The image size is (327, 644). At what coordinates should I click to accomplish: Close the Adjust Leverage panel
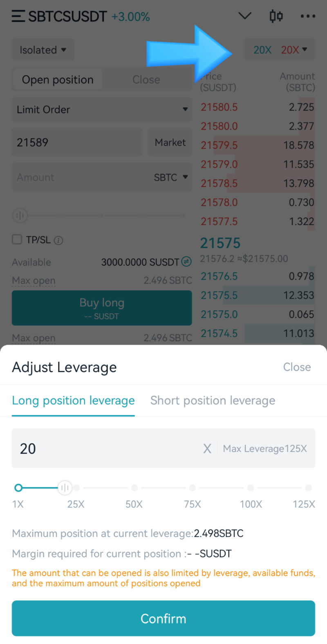click(x=297, y=367)
